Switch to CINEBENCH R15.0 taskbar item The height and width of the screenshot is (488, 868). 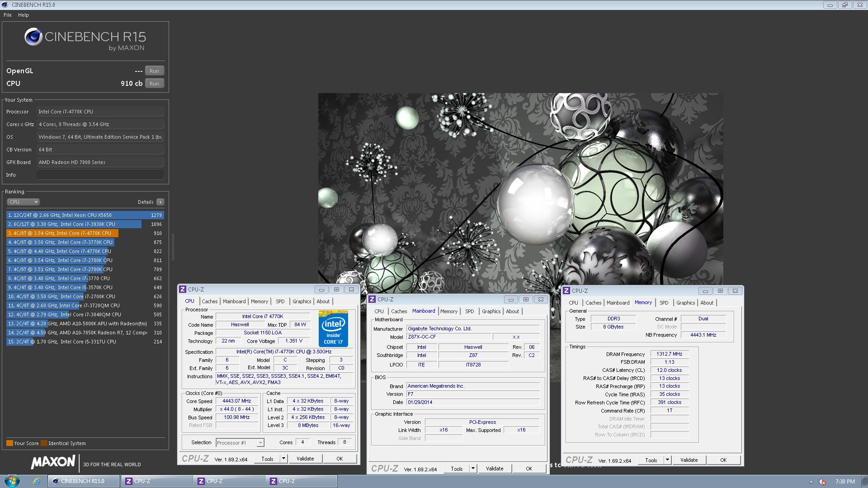click(x=84, y=481)
